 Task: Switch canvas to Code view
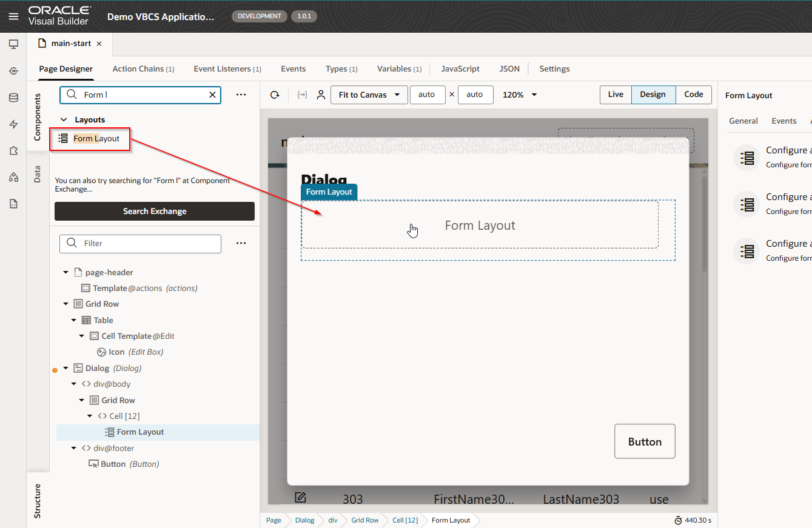tap(693, 95)
